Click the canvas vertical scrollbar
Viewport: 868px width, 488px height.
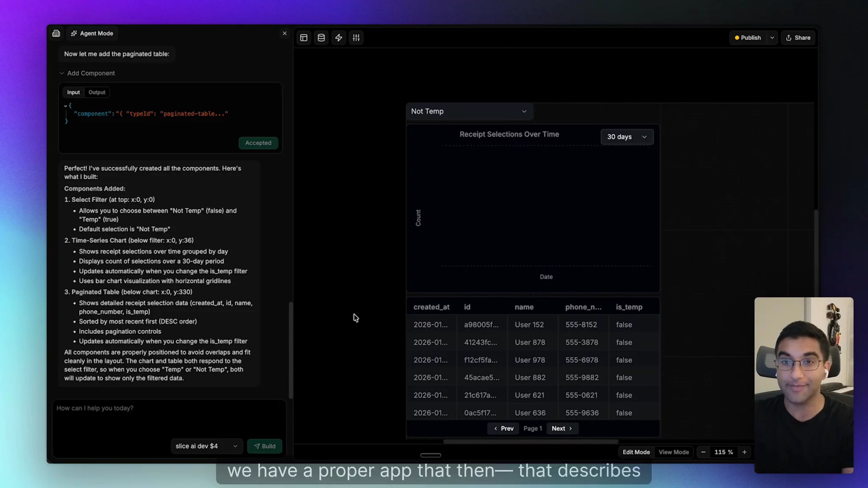point(816,254)
